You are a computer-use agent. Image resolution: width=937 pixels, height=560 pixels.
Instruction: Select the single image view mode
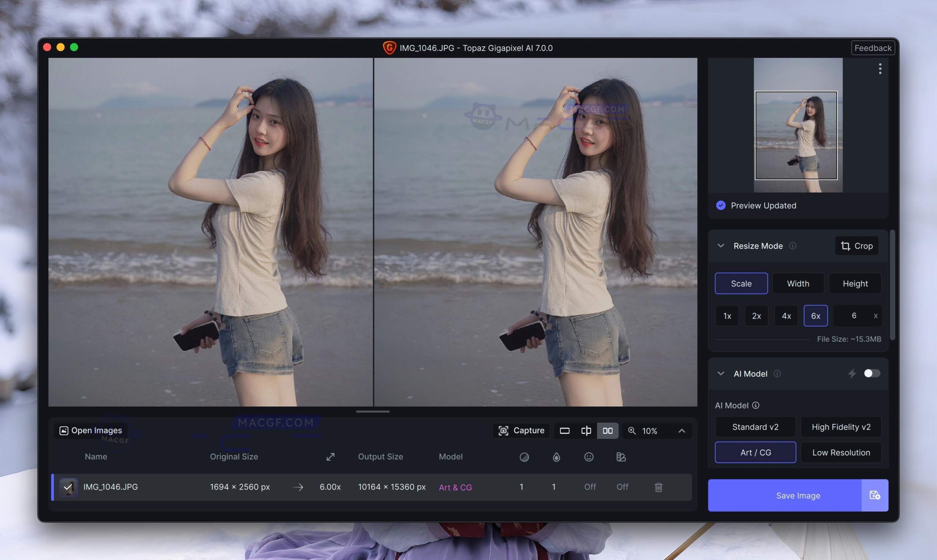click(x=564, y=430)
